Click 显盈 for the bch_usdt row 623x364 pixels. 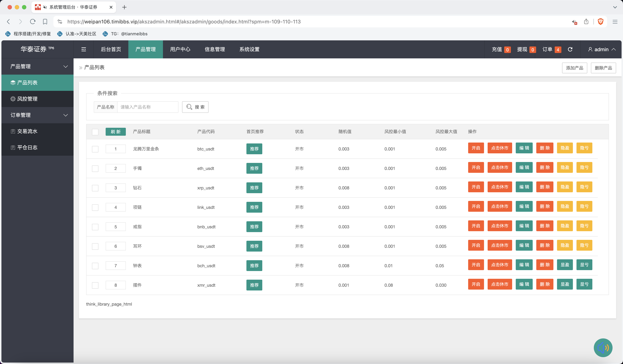point(565,265)
